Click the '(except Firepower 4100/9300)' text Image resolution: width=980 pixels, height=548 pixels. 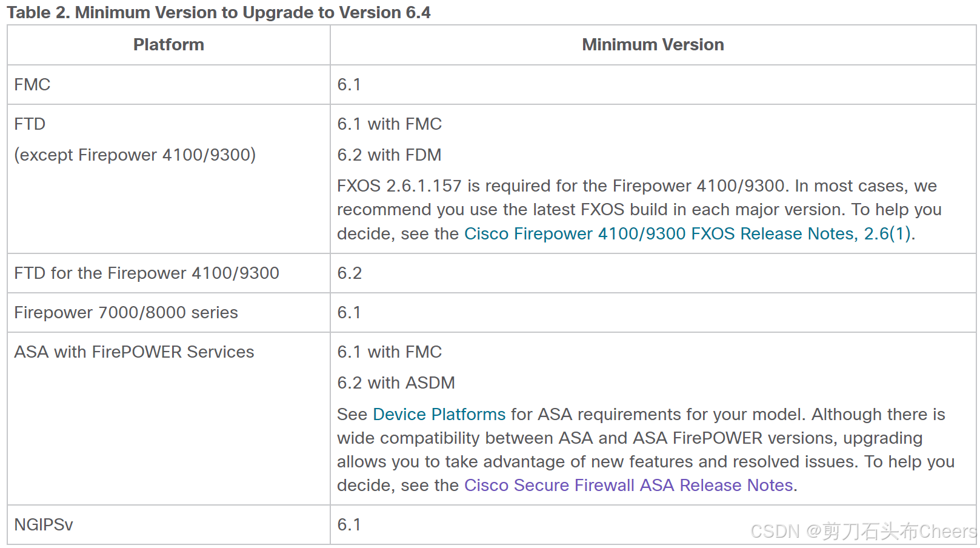(135, 155)
